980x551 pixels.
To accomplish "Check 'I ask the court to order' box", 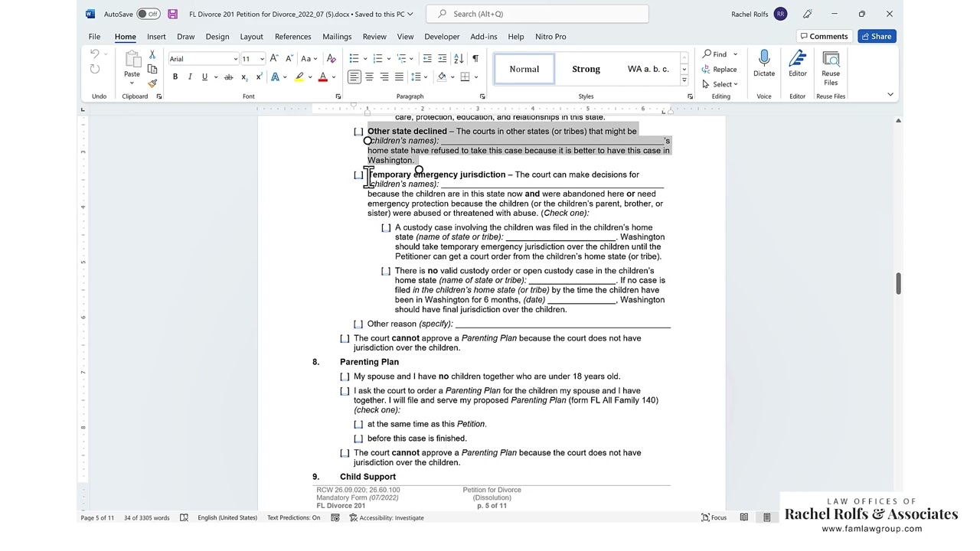I will [345, 391].
